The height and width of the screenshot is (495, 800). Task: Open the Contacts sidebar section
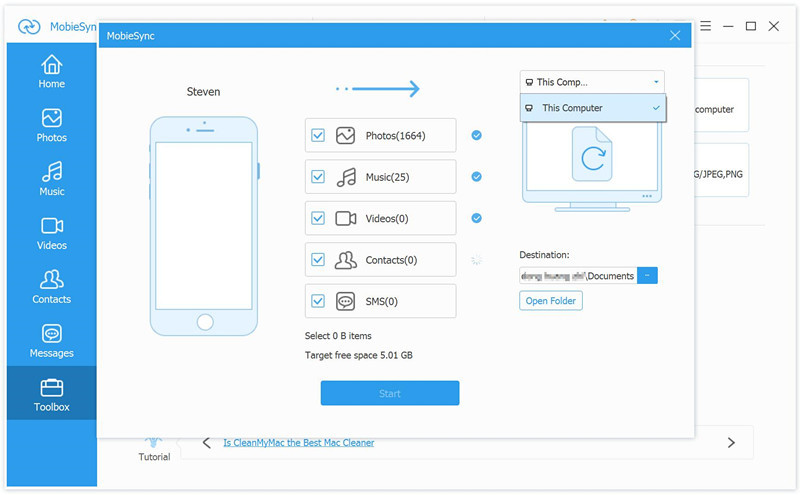(x=52, y=287)
